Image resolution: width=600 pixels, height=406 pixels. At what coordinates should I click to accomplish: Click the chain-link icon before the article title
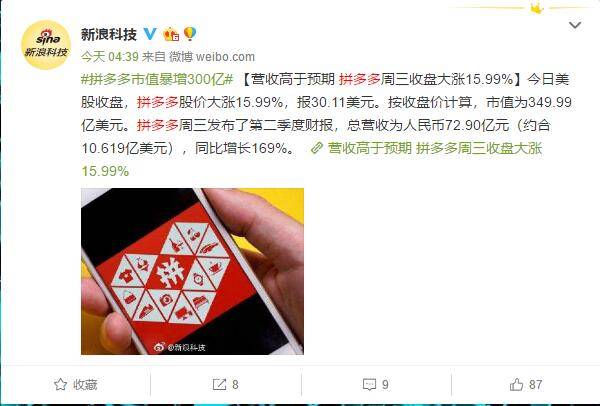tap(317, 148)
